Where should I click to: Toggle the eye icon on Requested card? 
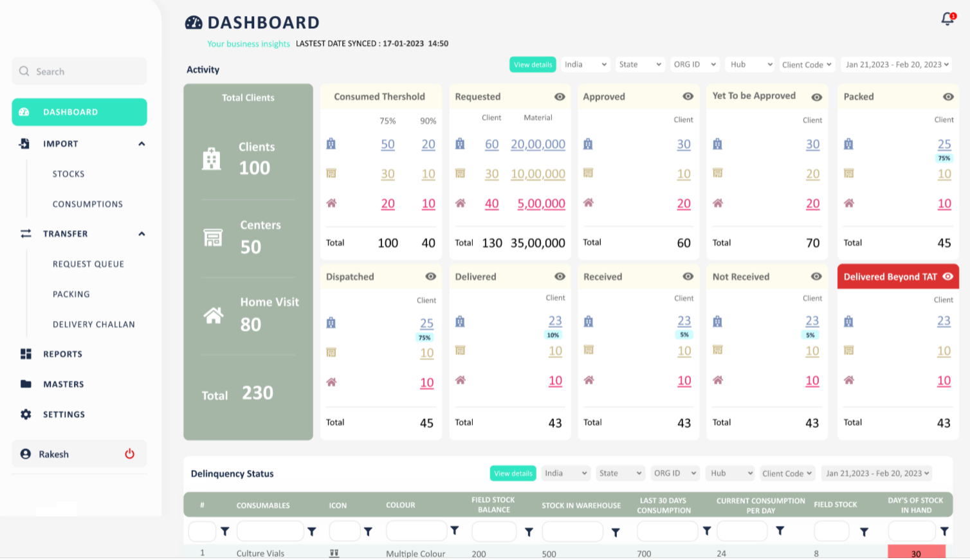560,96
